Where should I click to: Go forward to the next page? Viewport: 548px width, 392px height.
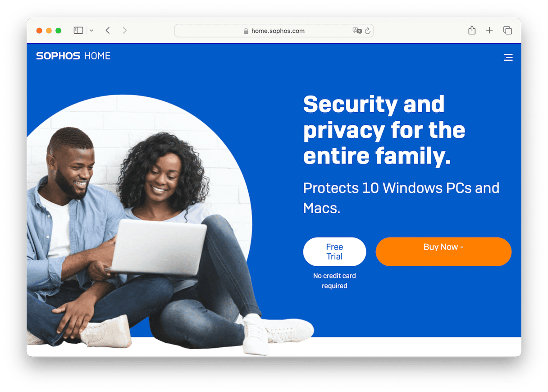coord(125,31)
